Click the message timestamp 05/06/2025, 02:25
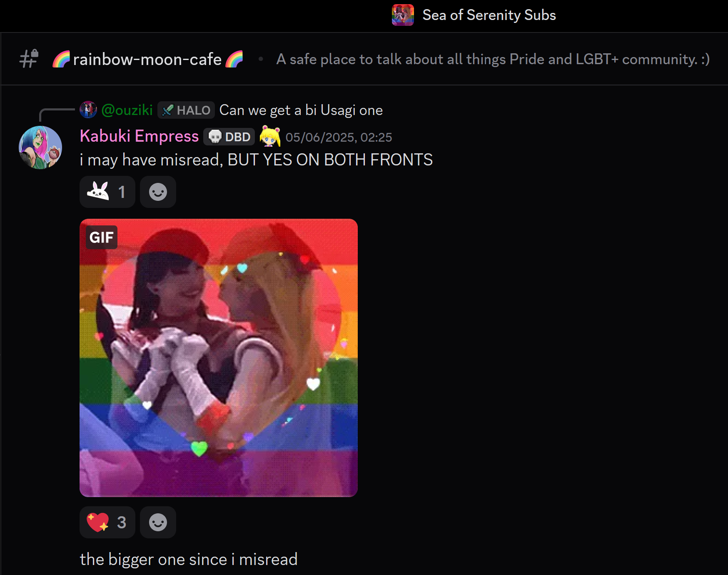Screen dimensions: 728x575 (x=339, y=137)
